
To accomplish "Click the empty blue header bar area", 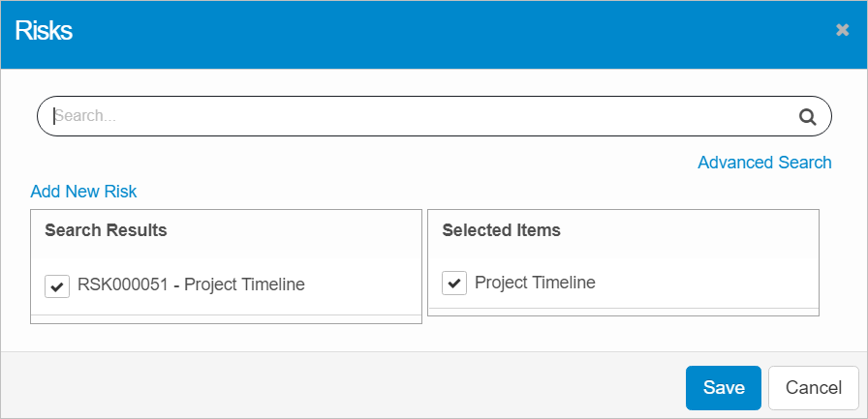I will 436,34.
